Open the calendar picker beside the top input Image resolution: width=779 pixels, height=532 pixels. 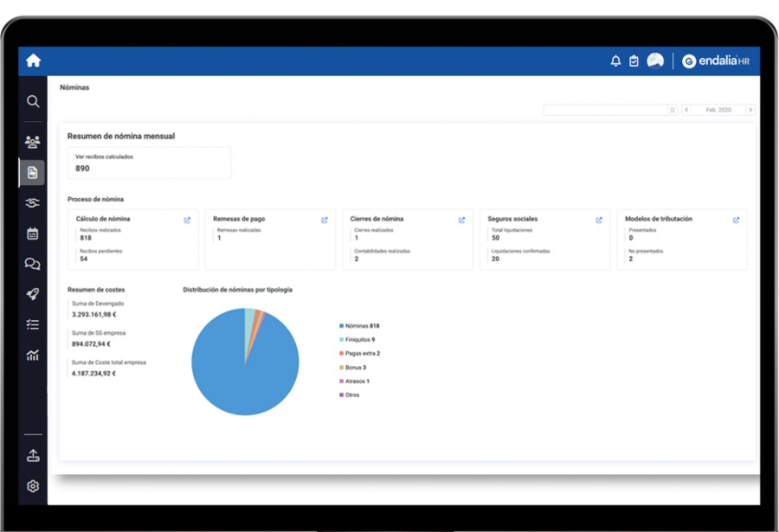[673, 110]
